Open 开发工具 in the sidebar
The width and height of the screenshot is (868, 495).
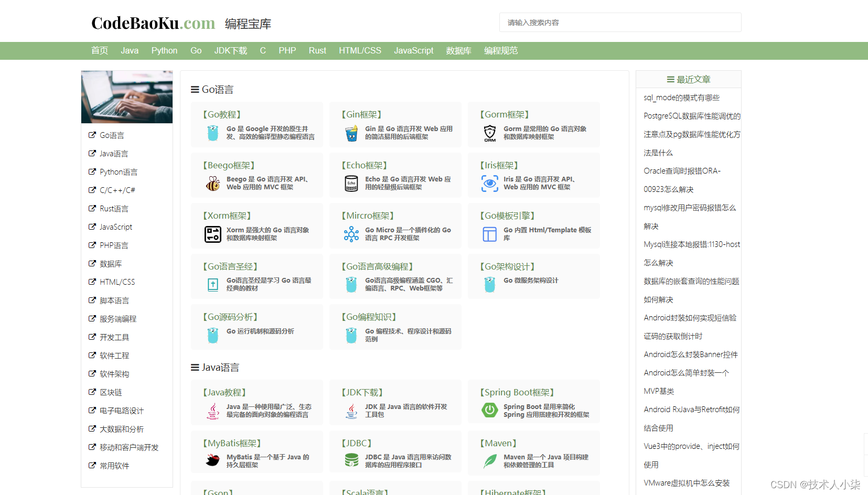114,337
